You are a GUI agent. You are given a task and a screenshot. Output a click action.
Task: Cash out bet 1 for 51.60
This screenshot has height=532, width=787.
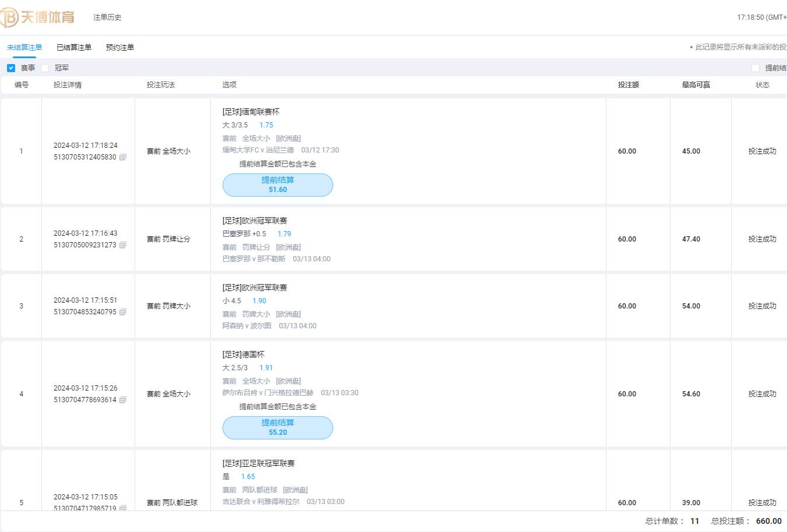(x=278, y=185)
